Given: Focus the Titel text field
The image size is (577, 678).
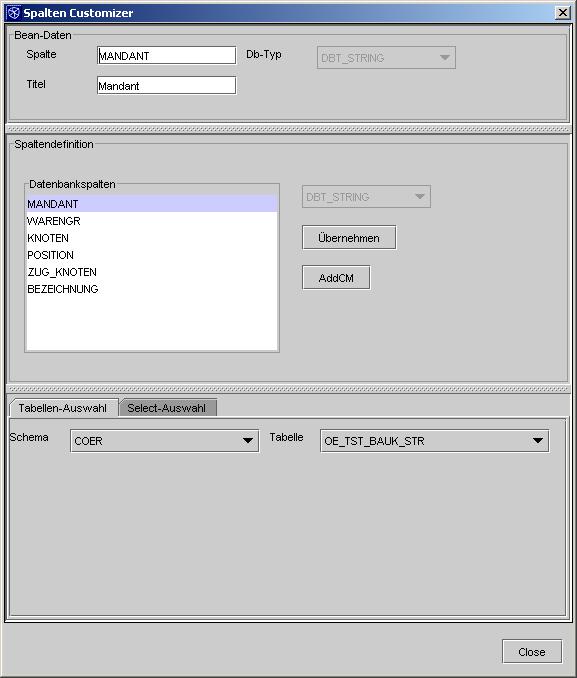Looking at the screenshot, I should coord(167,86).
